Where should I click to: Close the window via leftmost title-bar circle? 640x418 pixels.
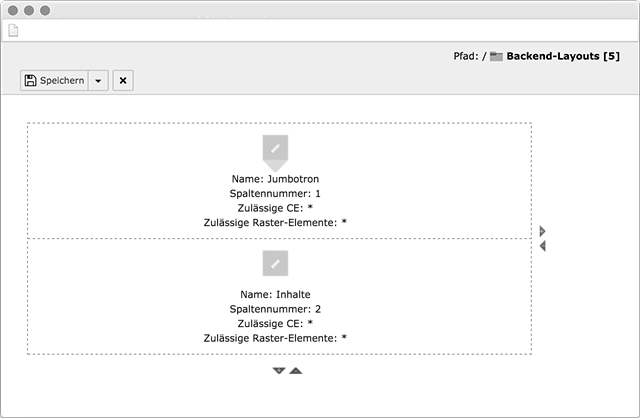[13, 10]
